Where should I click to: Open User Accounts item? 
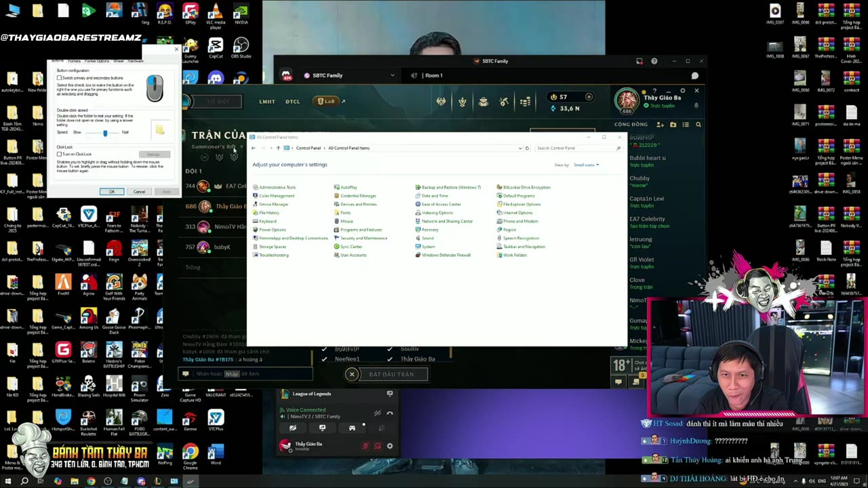(350, 255)
